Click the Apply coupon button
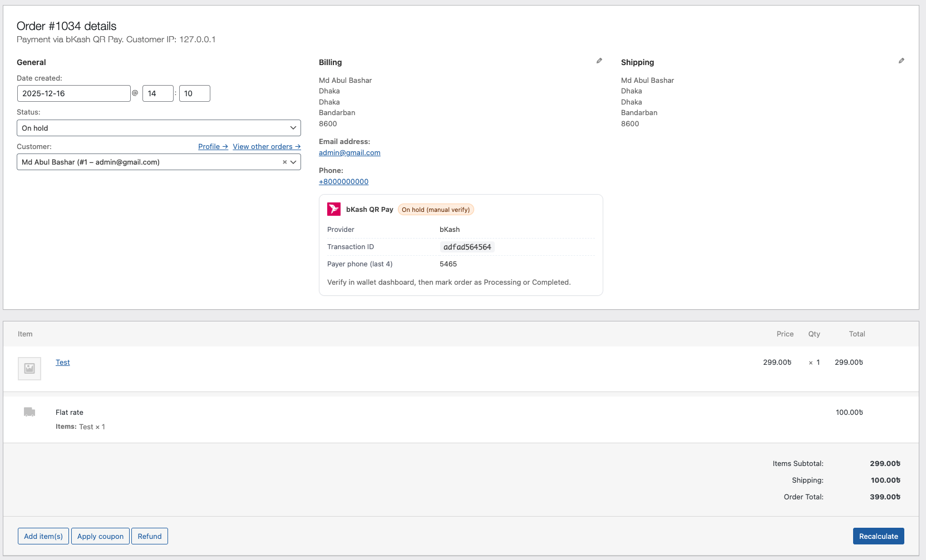Image resolution: width=926 pixels, height=560 pixels. (x=100, y=536)
